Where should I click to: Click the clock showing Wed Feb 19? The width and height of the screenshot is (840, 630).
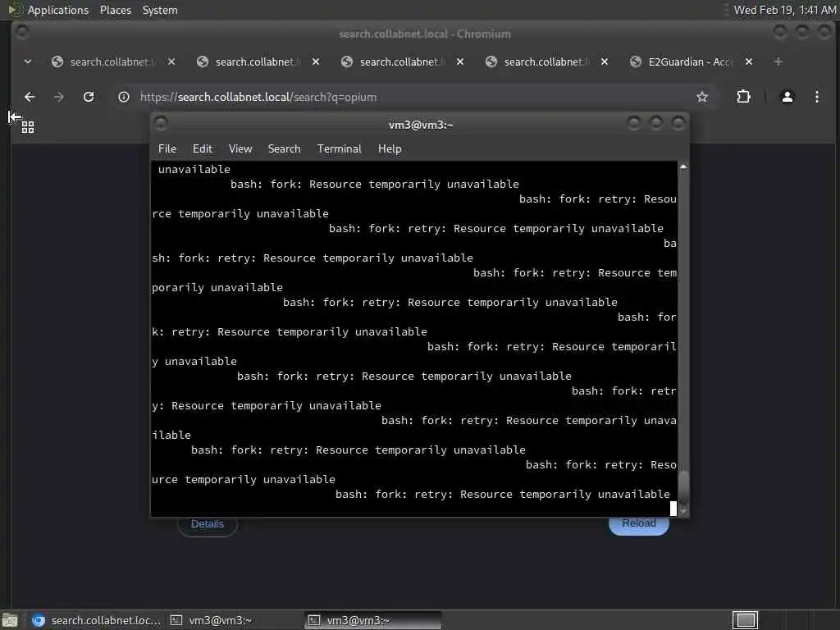pos(785,10)
